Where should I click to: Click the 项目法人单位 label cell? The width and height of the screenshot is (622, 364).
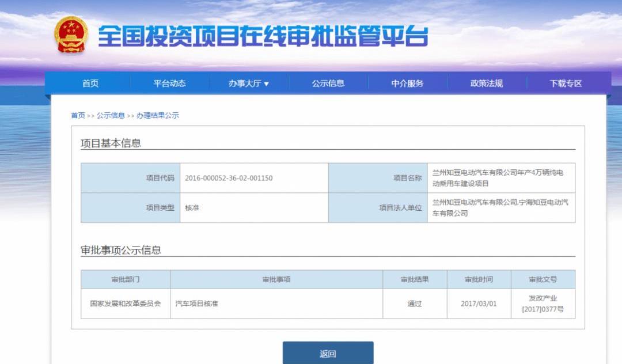click(378, 208)
